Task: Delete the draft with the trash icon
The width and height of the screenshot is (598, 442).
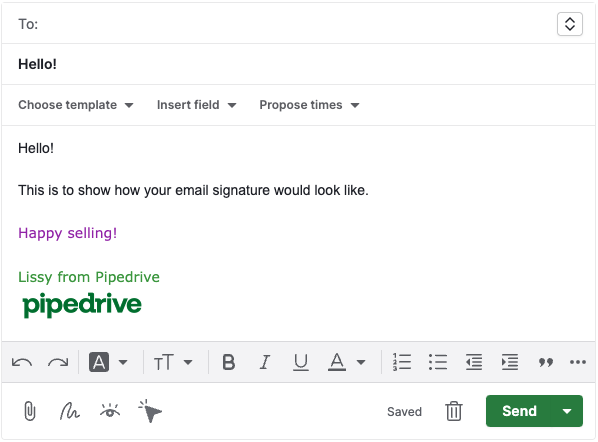Action: click(x=454, y=411)
